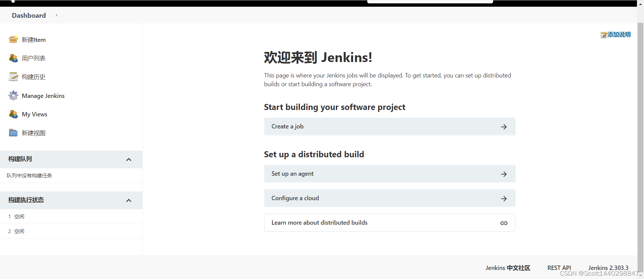Click the Set up a distributed build heading
The width and height of the screenshot is (644, 279).
[x=314, y=154]
